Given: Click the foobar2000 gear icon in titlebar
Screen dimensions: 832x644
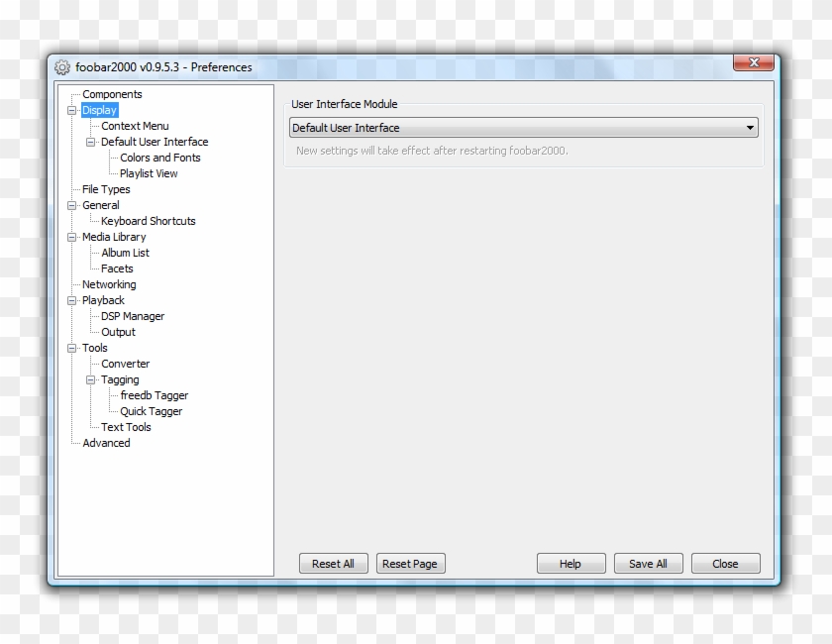Looking at the screenshot, I should coord(62,66).
